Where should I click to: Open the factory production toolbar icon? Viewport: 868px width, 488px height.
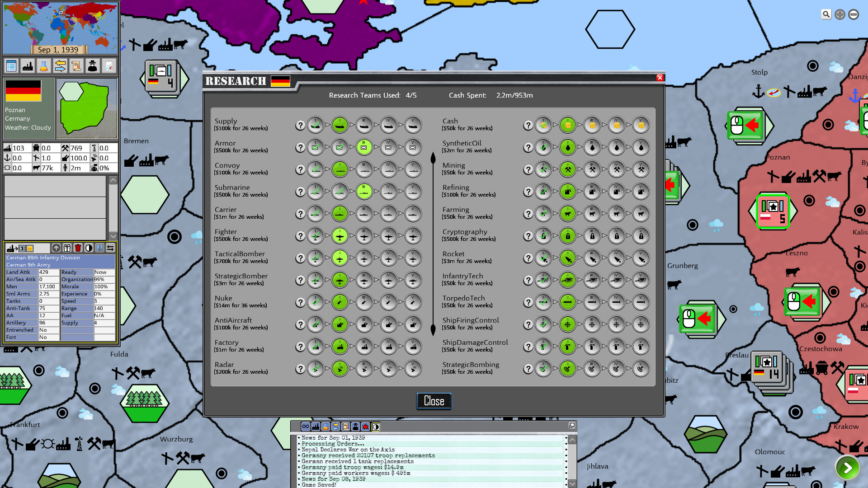(x=28, y=66)
